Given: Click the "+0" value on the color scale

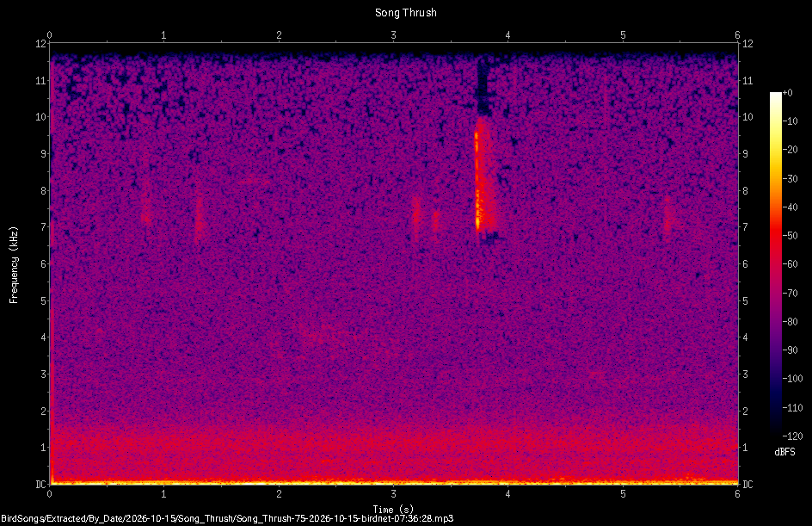Looking at the screenshot, I should [x=787, y=93].
